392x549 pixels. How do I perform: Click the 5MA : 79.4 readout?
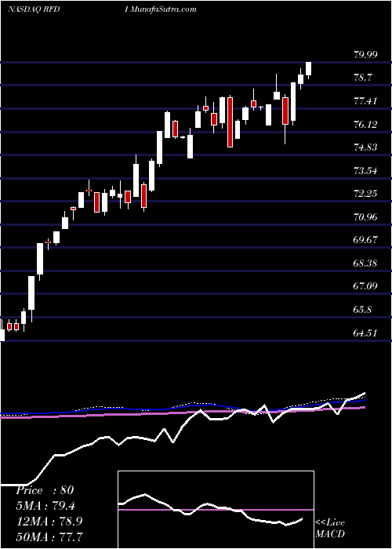[45, 506]
